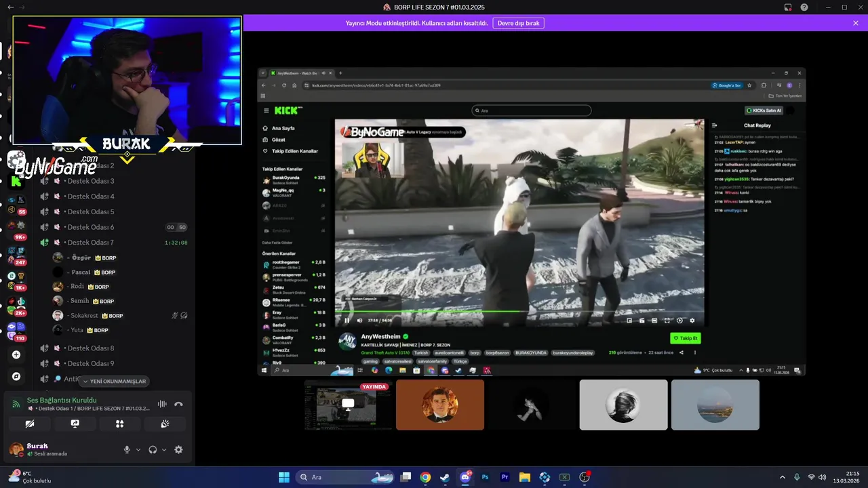Image resolution: width=868 pixels, height=488 pixels.
Task: Open the Discover servers compass icon
Action: pos(16,376)
